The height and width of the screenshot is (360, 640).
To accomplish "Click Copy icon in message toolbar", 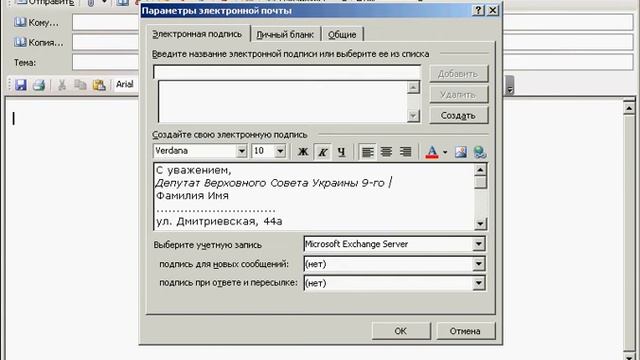I will click(80, 85).
